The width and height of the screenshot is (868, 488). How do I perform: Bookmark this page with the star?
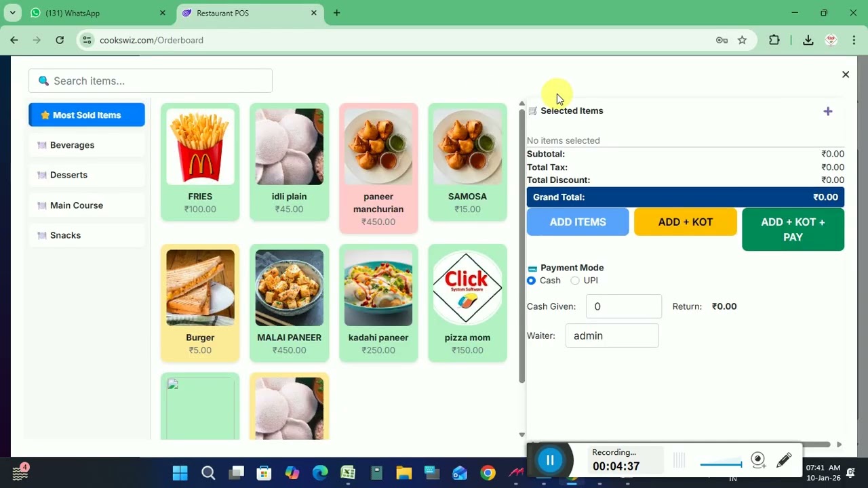743,40
